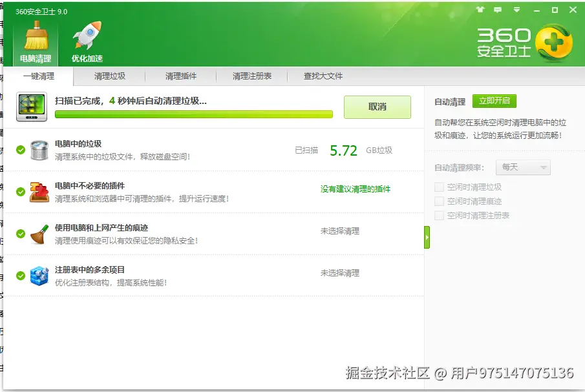Toggle green check for 使用电脑和上网产生的痕迹
Image resolution: width=585 pixels, height=392 pixels.
click(x=21, y=234)
